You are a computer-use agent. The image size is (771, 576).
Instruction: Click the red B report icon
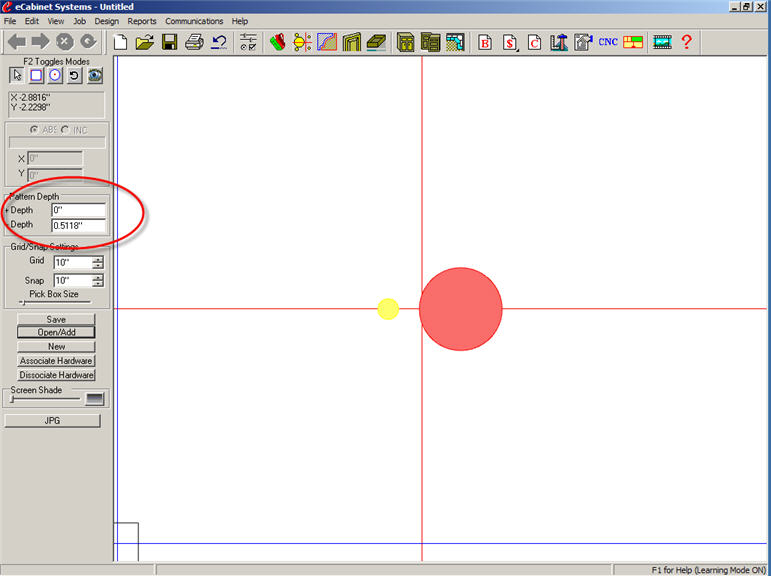click(485, 43)
